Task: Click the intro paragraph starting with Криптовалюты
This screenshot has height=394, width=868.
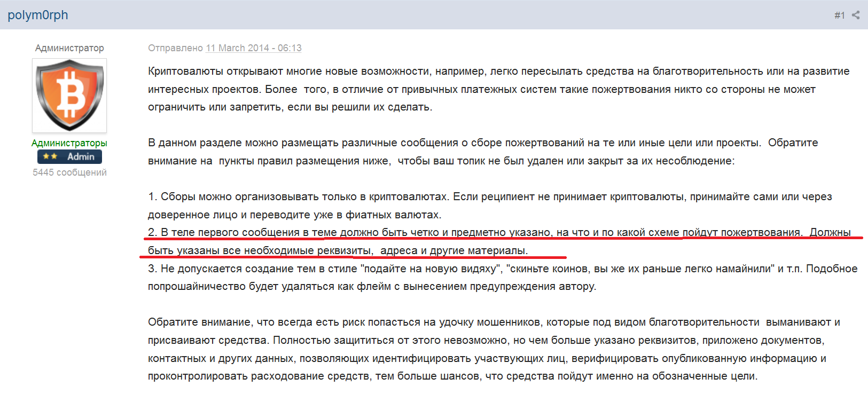Action: pos(481,89)
